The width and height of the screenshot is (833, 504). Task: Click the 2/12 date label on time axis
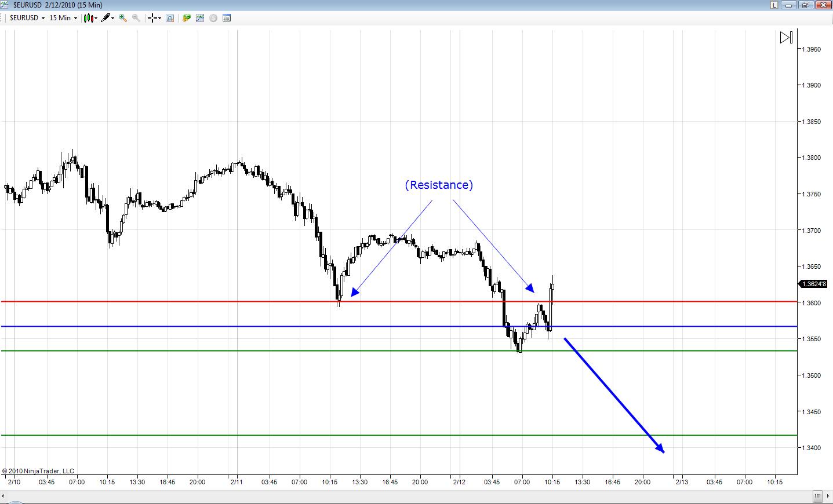pyautogui.click(x=459, y=482)
